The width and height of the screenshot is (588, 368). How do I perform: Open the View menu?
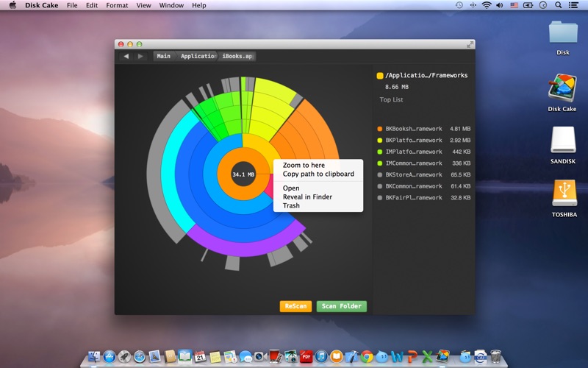(143, 5)
